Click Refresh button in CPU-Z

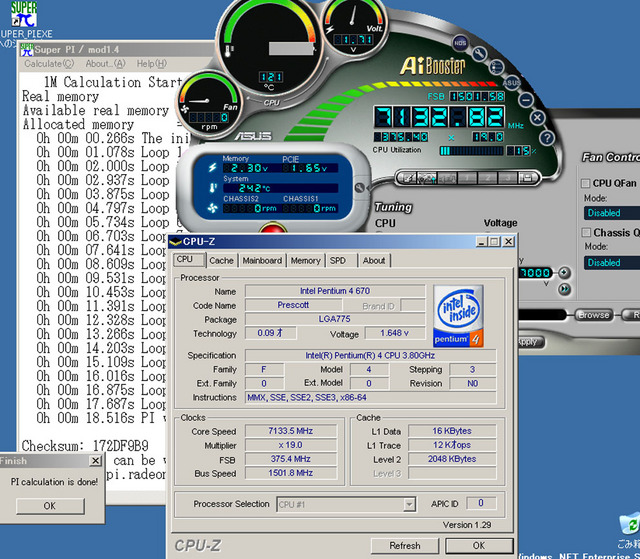(x=404, y=546)
